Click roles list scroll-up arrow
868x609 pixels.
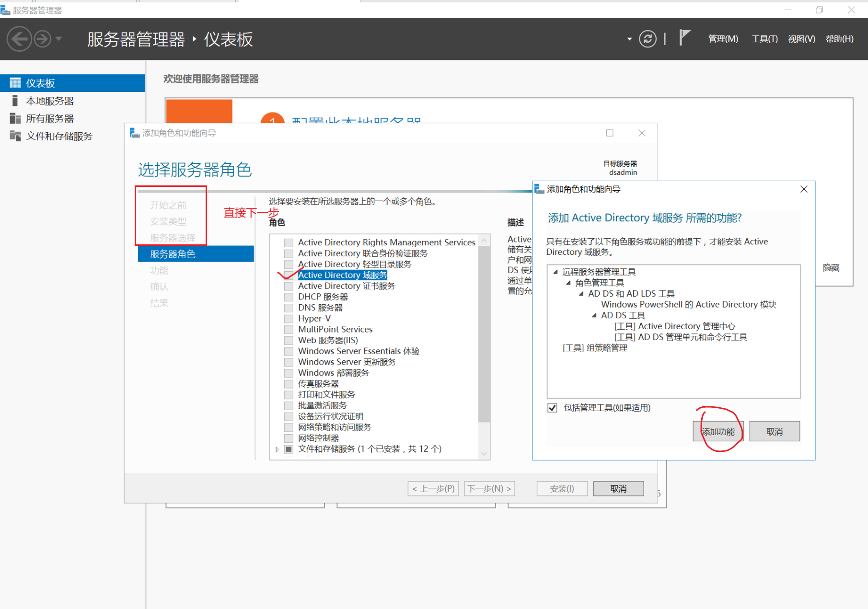coord(484,241)
